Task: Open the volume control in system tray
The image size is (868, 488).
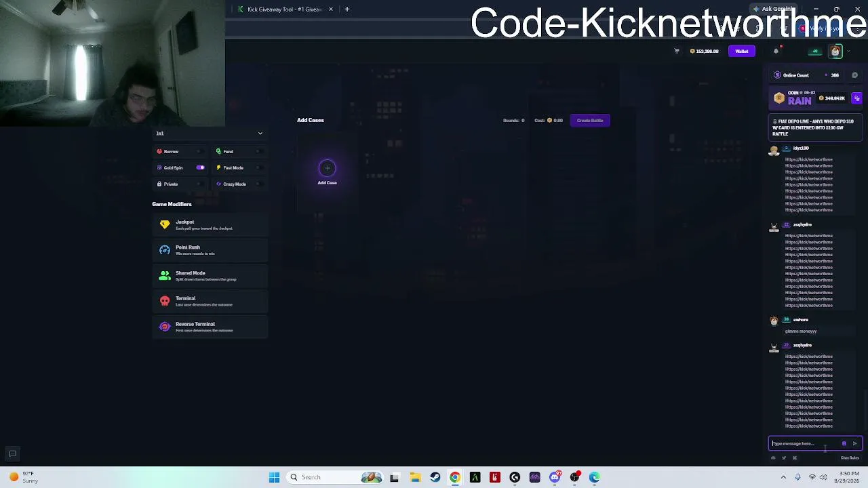Action: pos(823,477)
